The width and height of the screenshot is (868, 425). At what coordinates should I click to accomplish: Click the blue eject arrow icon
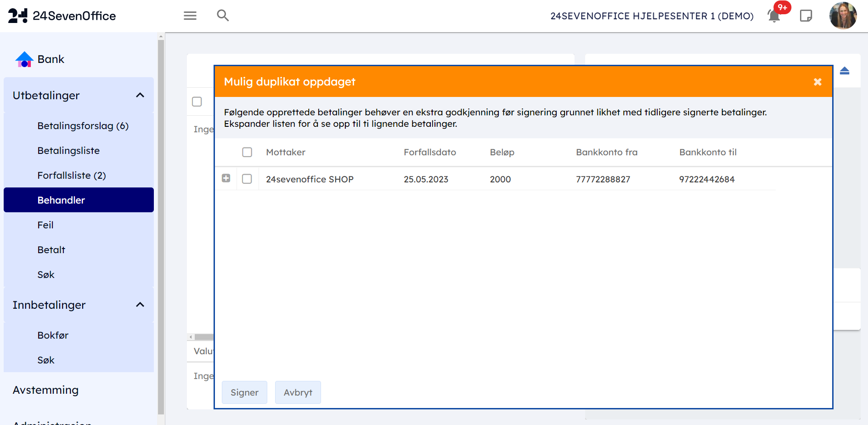click(845, 71)
